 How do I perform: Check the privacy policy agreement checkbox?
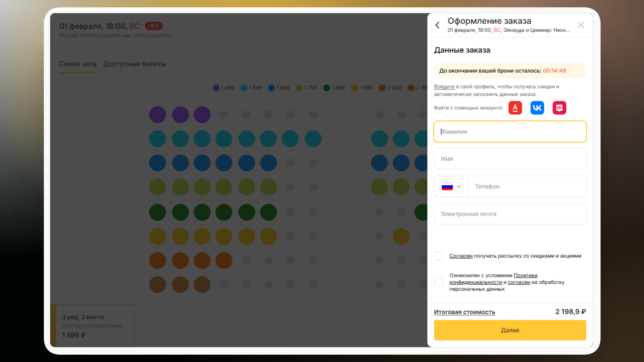pos(438,282)
